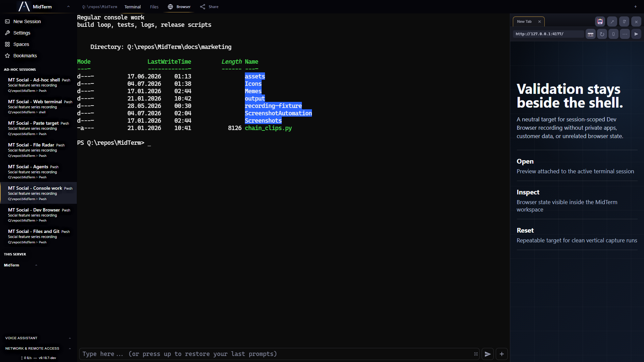This screenshot has width=644, height=362.
Task: Click the Inspect heading in the preview
Action: 528,192
